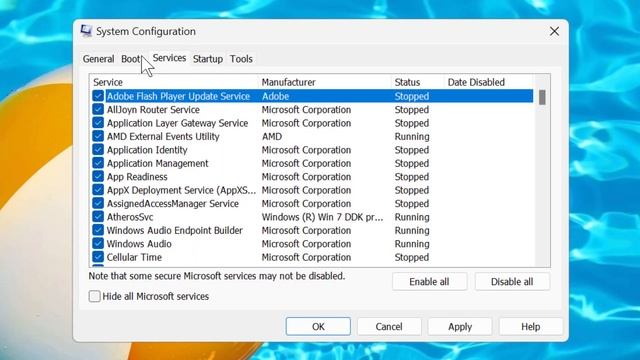Click the Apply button
The image size is (640, 360).
tap(460, 327)
